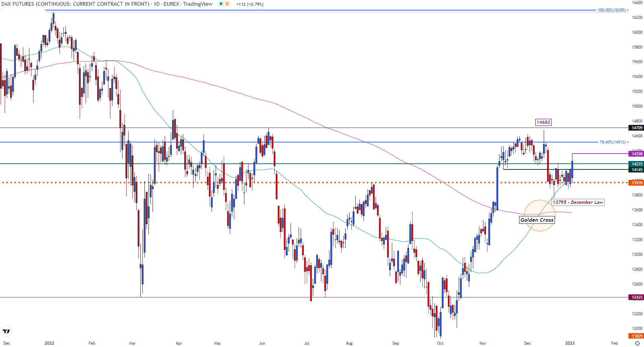The image size is (644, 347).
Task: Click the 16400 price scale value
Action: [x=637, y=3]
